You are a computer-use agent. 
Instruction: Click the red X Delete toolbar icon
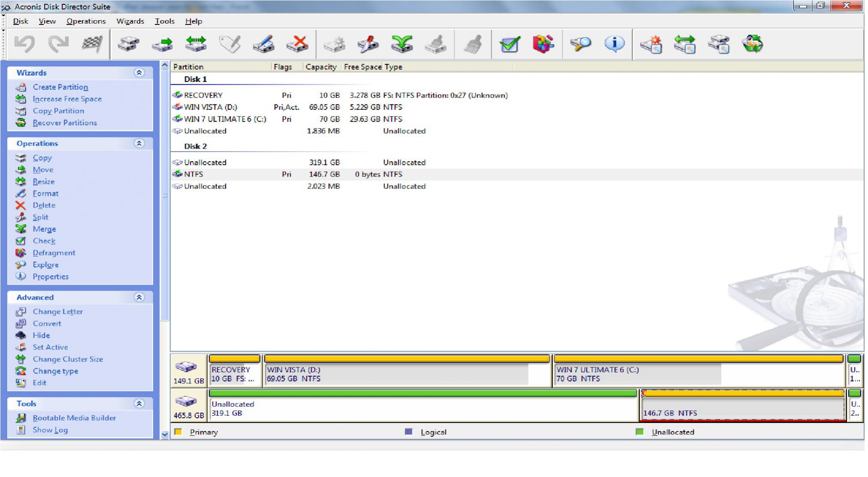(x=298, y=44)
